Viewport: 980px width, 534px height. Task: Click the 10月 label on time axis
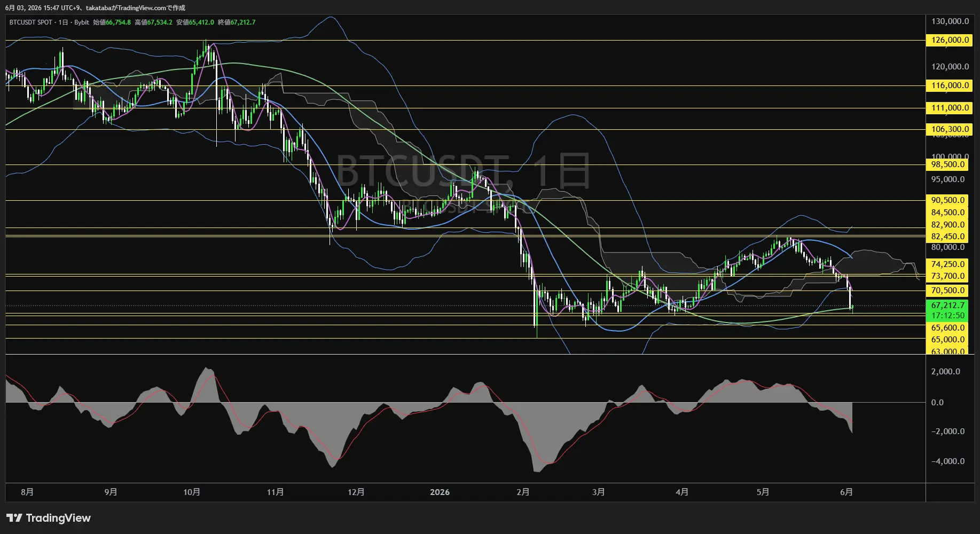coord(192,492)
